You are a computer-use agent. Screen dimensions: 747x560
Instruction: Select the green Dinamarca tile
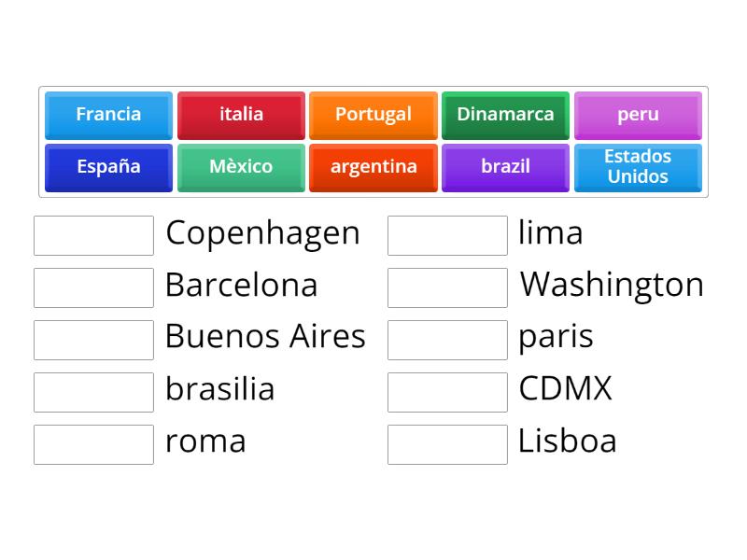(505, 115)
